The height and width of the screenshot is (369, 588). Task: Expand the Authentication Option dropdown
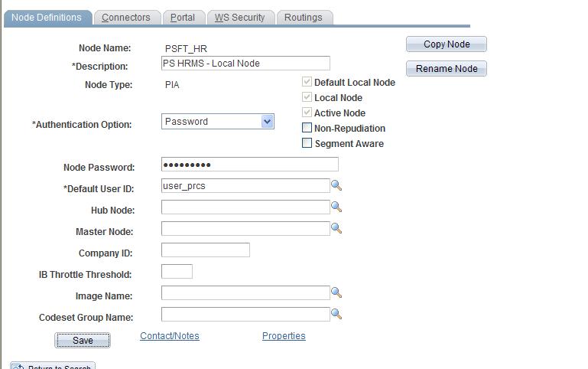[267, 122]
